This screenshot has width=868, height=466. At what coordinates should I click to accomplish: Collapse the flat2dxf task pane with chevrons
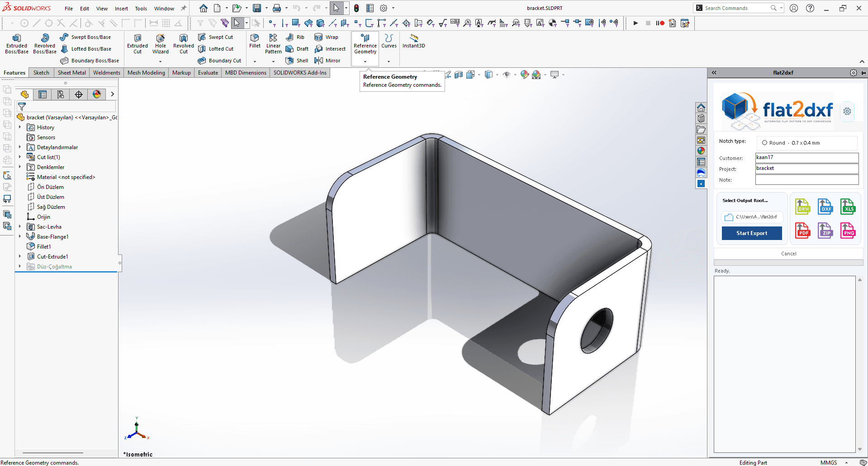coord(714,73)
